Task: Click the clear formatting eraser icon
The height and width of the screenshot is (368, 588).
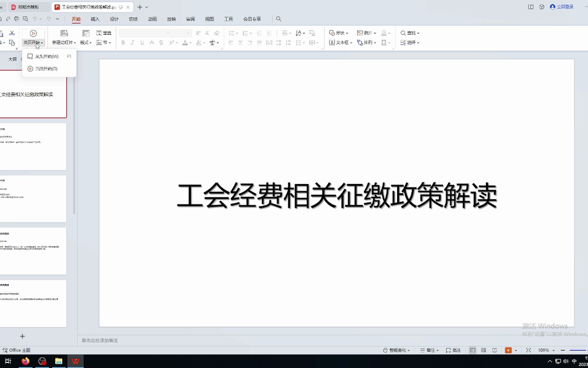Action: pos(217,33)
